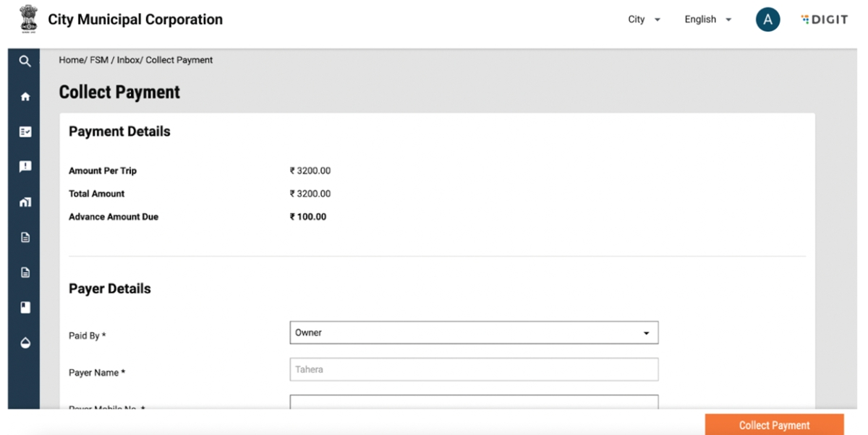
Task: Click the government emblem logo
Action: (x=28, y=20)
